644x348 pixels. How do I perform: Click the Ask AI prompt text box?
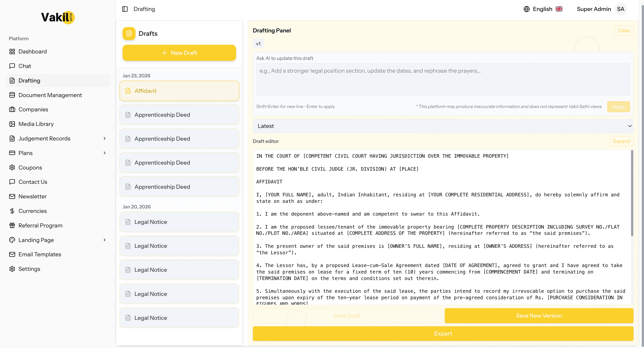coord(443,79)
